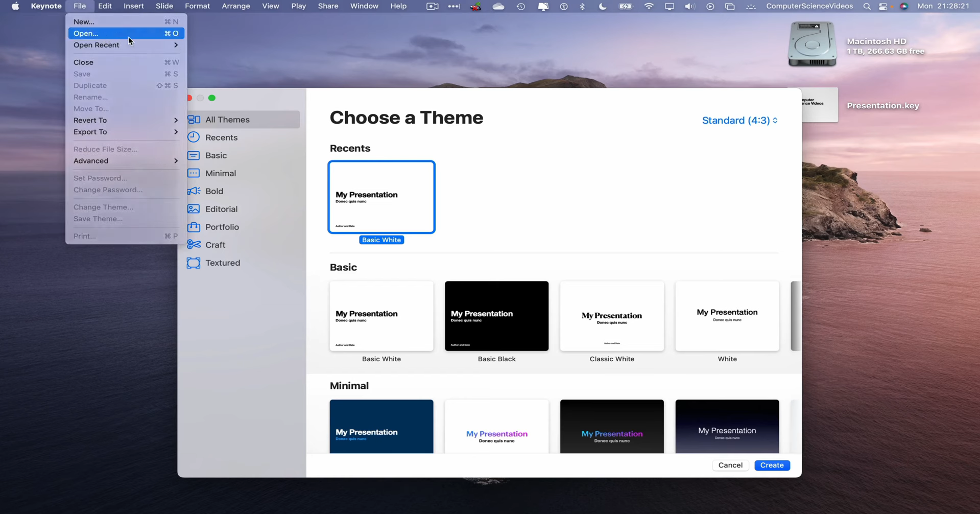Choose Open... from the File menu
The image size is (980, 514).
[x=126, y=33]
